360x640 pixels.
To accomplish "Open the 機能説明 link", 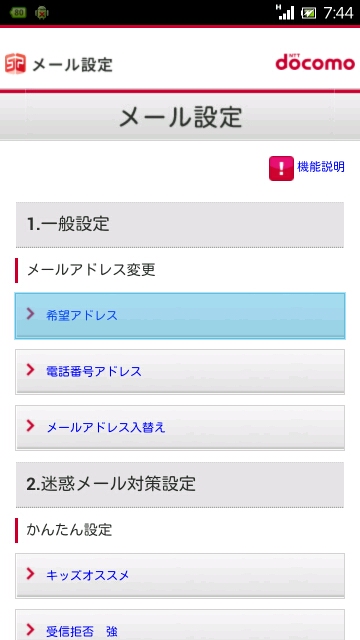I will (x=321, y=167).
